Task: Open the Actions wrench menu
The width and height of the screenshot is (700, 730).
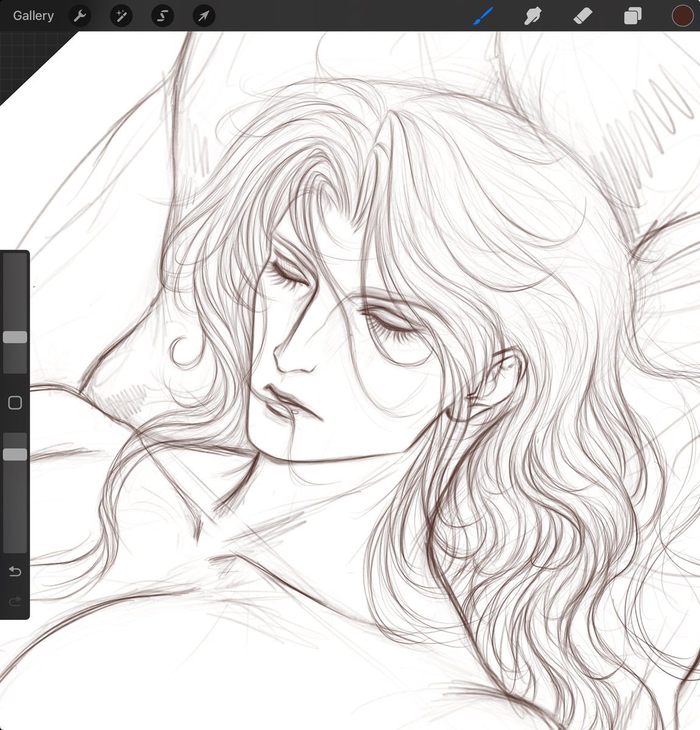Action: click(79, 16)
